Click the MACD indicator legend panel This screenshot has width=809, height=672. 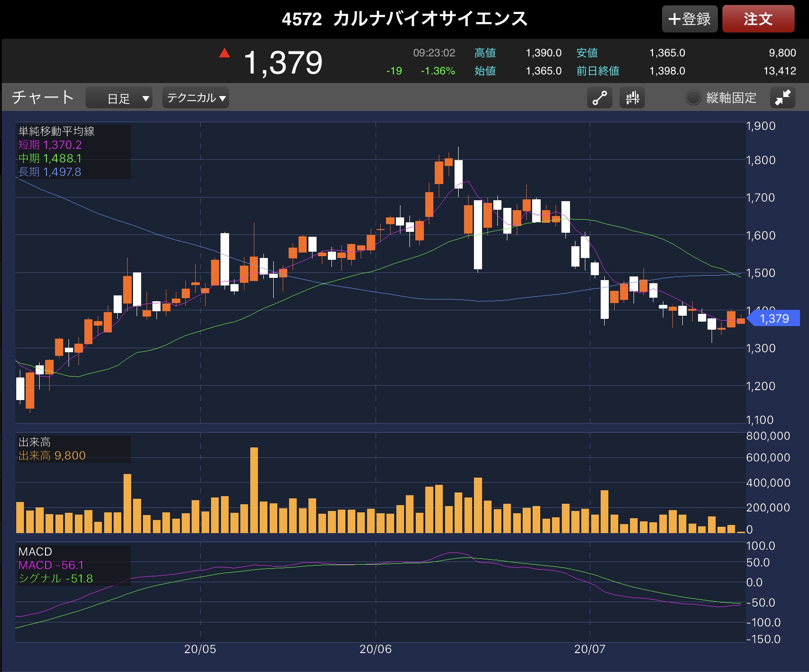[73, 565]
